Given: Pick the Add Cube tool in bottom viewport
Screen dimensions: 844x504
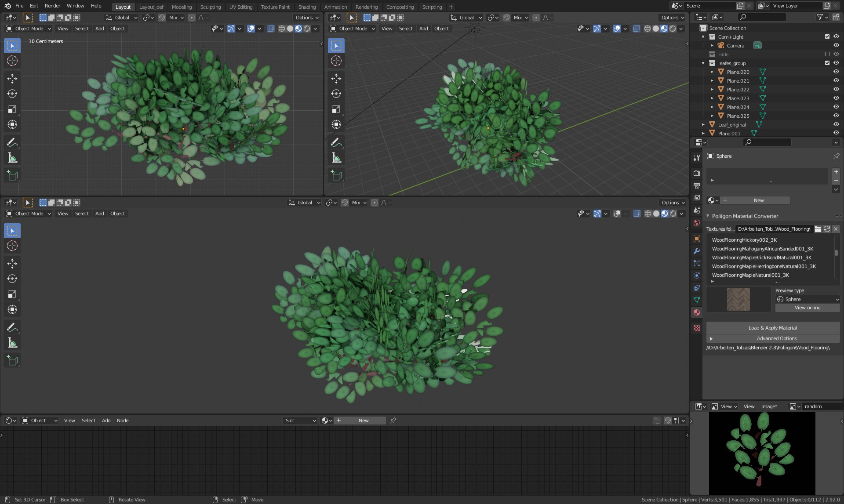Looking at the screenshot, I should 12,361.
